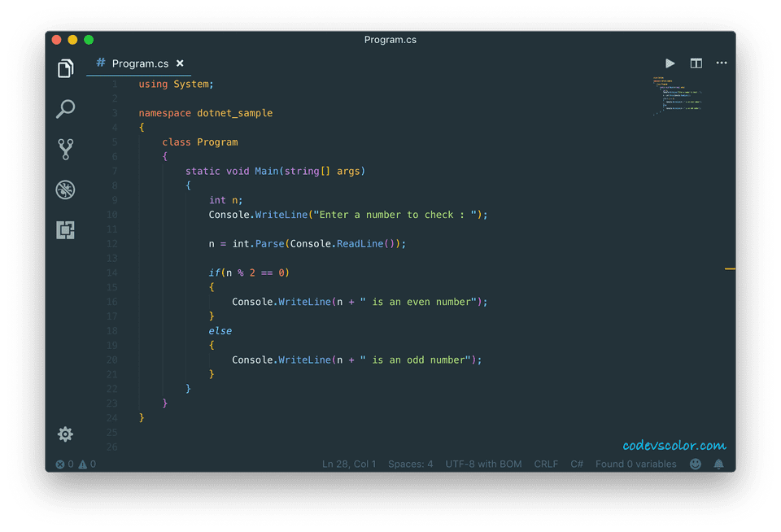Image resolution: width=781 pixels, height=532 pixels.
Task: Change encoding via UTF-8 with BOM
Action: tap(483, 464)
